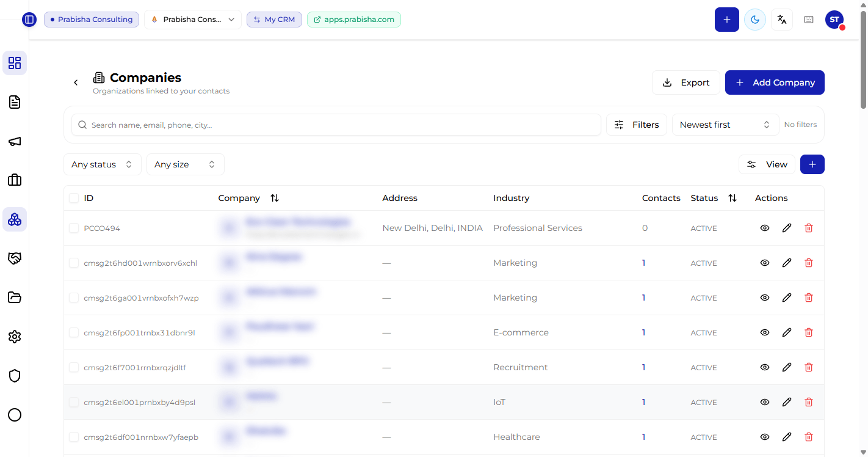Sort by Company column arrows
Screen dimensions: 868x457
point(275,198)
